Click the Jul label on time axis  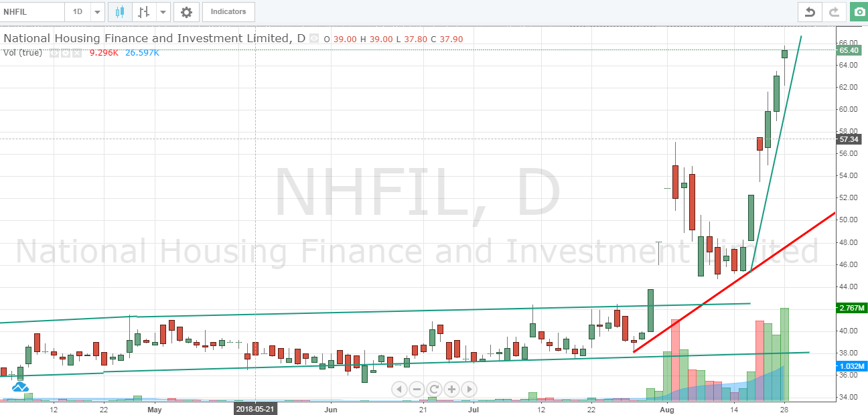(474, 408)
